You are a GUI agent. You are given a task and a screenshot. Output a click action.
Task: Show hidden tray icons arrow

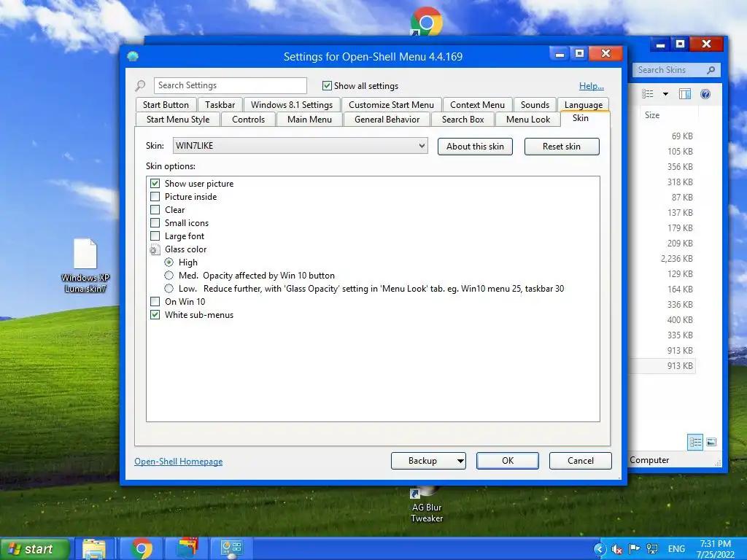(600, 550)
